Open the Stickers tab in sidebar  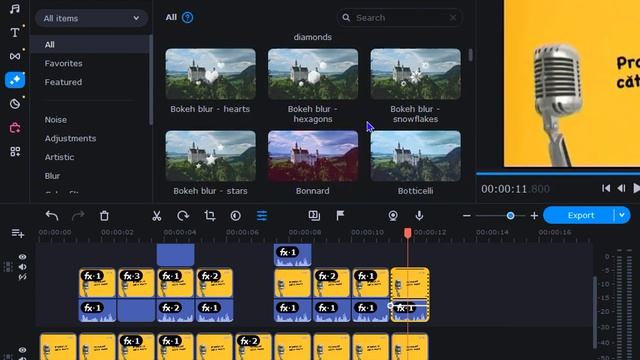pos(15,104)
